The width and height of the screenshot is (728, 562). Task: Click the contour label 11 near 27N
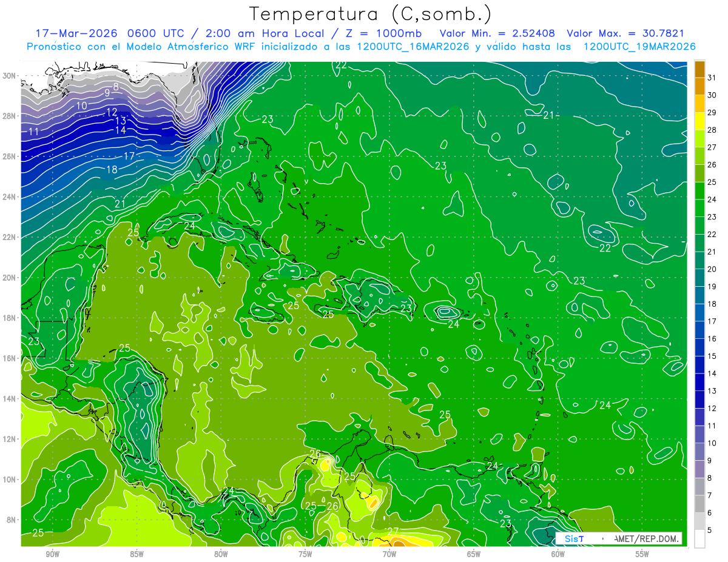tap(33, 132)
